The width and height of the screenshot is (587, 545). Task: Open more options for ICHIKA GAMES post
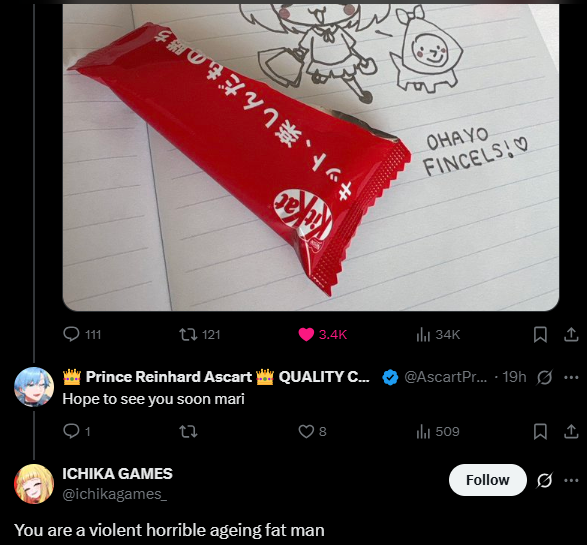pos(571,480)
